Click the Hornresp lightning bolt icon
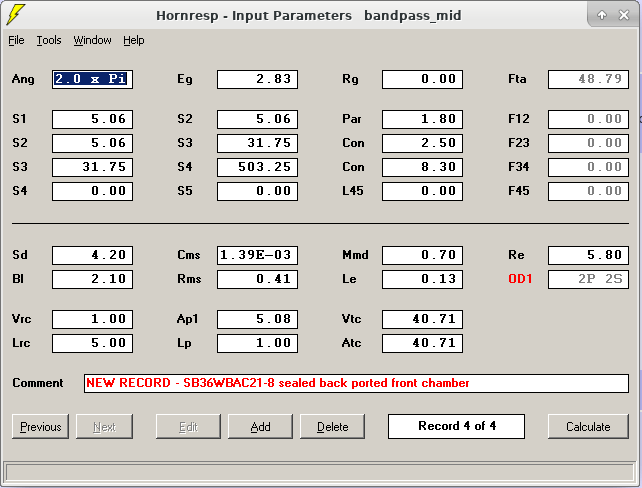The image size is (642, 488). [x=15, y=14]
